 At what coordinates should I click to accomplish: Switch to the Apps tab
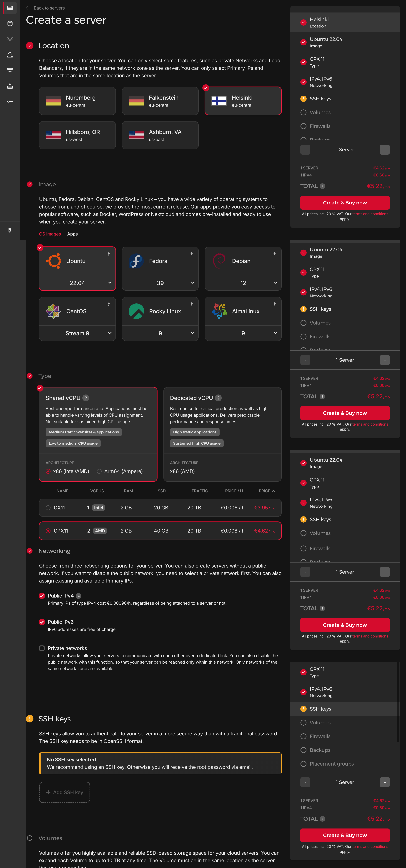click(x=72, y=234)
